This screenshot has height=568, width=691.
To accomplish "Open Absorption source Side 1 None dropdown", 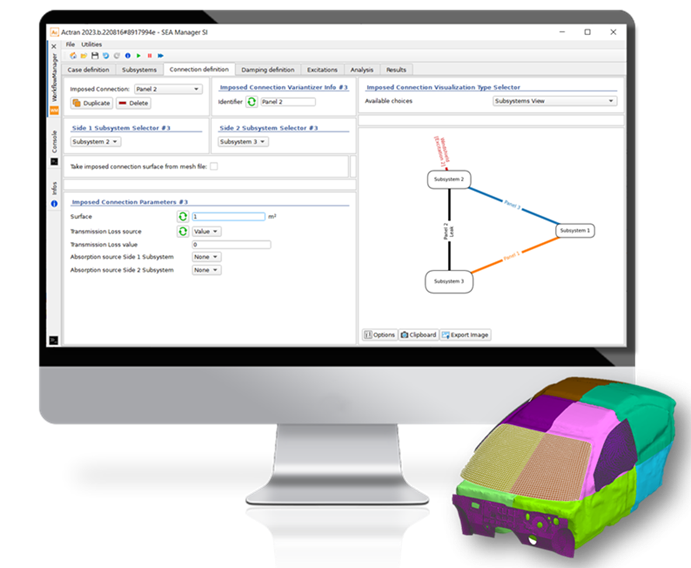I will click(x=207, y=257).
